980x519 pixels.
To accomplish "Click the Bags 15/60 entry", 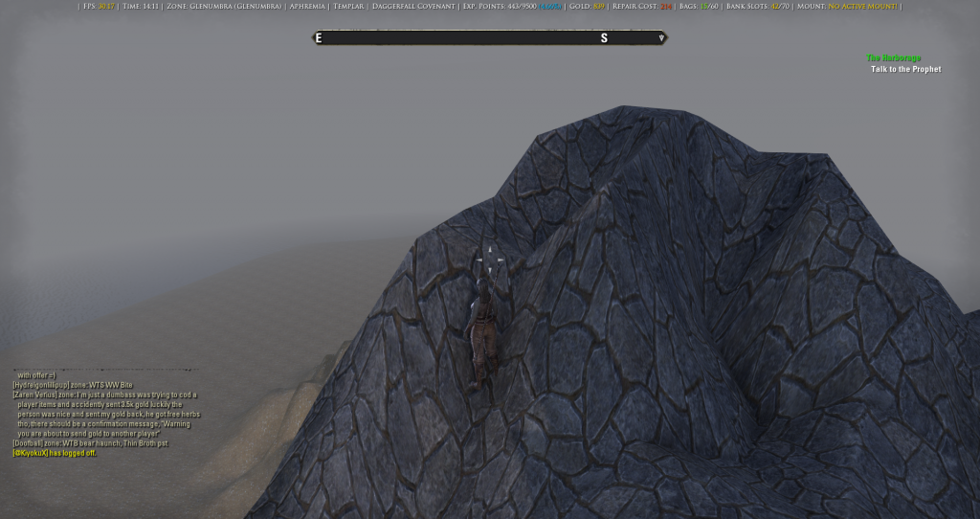I will tap(699, 7).
